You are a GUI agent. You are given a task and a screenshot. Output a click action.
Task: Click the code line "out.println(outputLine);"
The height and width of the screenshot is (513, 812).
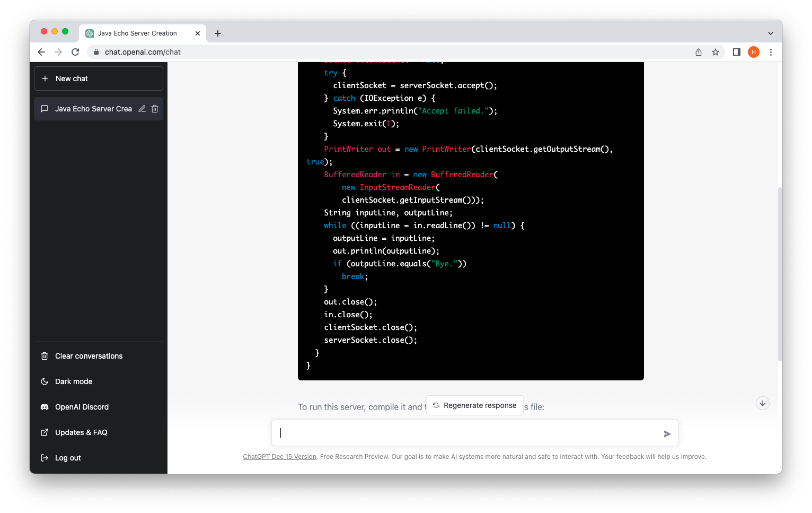(x=386, y=251)
